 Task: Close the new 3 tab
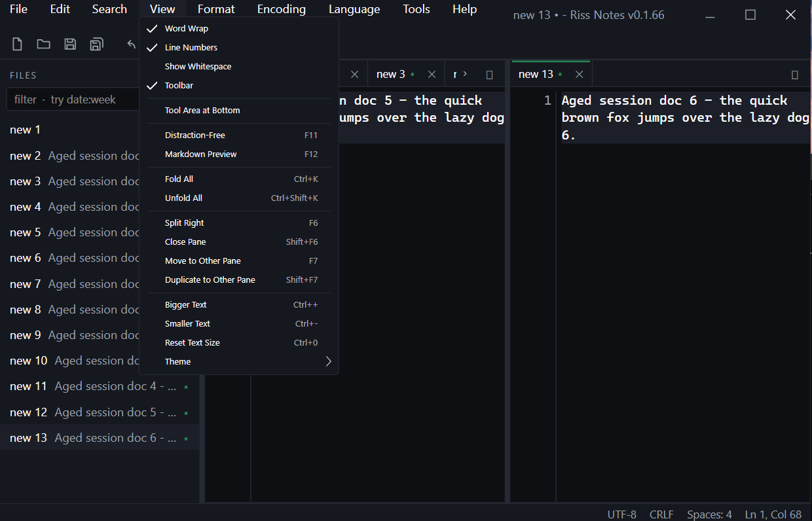click(x=432, y=75)
